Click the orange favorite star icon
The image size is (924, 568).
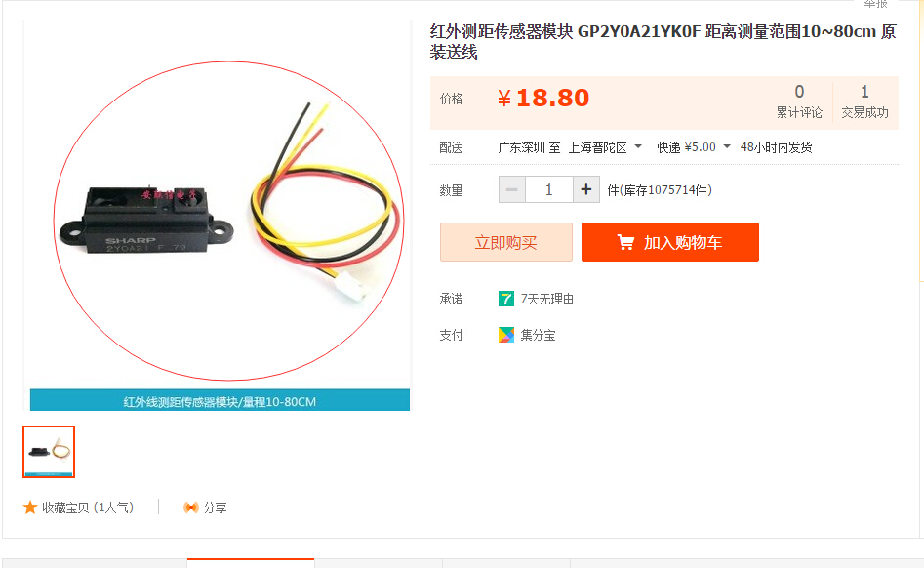pyautogui.click(x=30, y=507)
